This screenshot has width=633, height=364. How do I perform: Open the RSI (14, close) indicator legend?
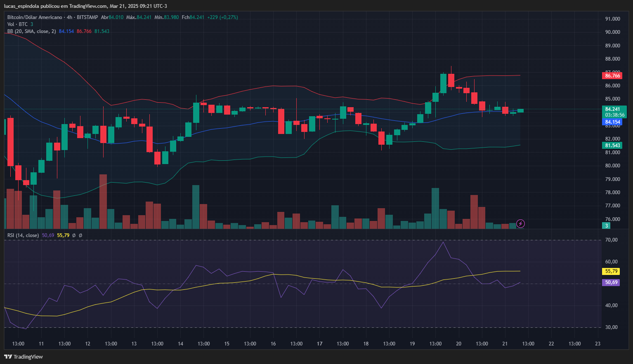(x=23, y=235)
